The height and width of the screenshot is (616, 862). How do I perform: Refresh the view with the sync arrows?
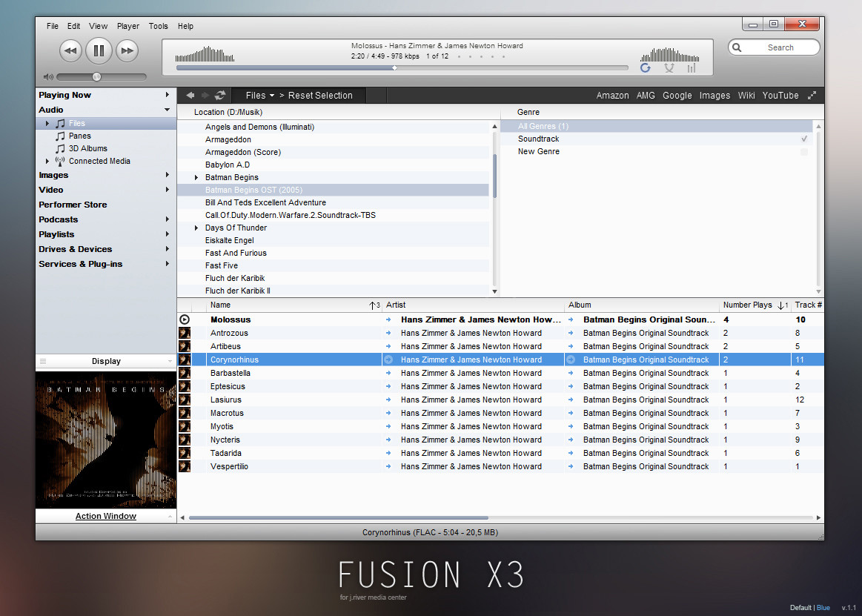[220, 95]
